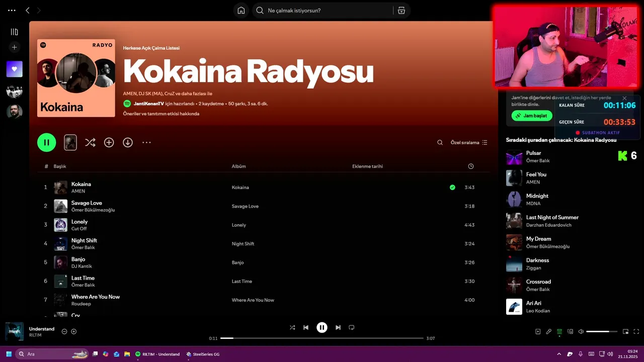Click artist 'DJ Kantik' under Banjo
This screenshot has width=644, height=362.
[82, 266]
